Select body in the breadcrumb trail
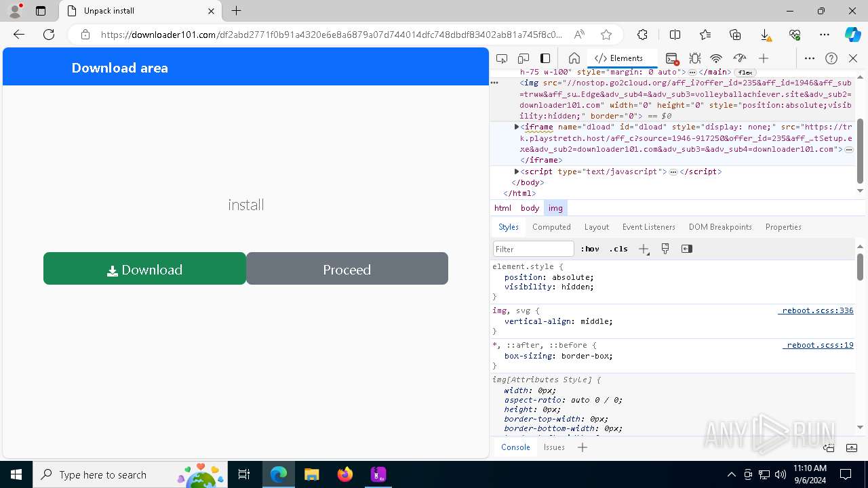 pyautogui.click(x=530, y=208)
